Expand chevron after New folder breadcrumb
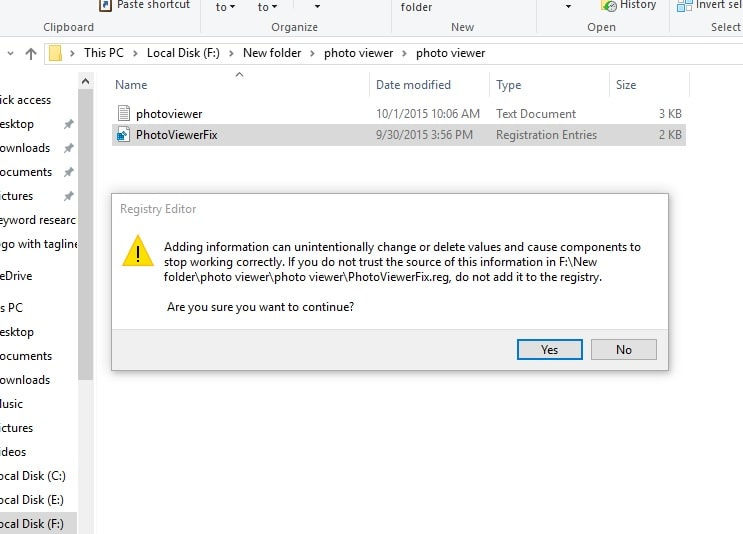Viewport: 743px width, 534px height. pos(312,54)
